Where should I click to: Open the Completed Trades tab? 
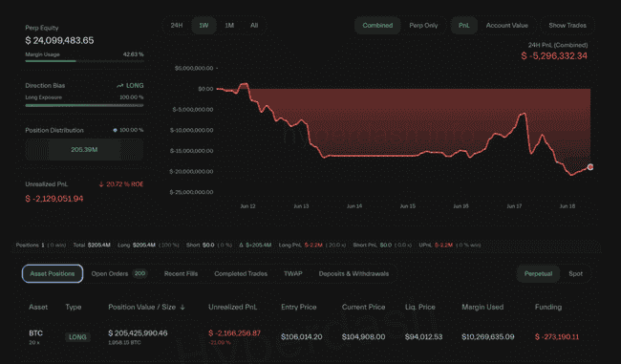[x=241, y=273]
